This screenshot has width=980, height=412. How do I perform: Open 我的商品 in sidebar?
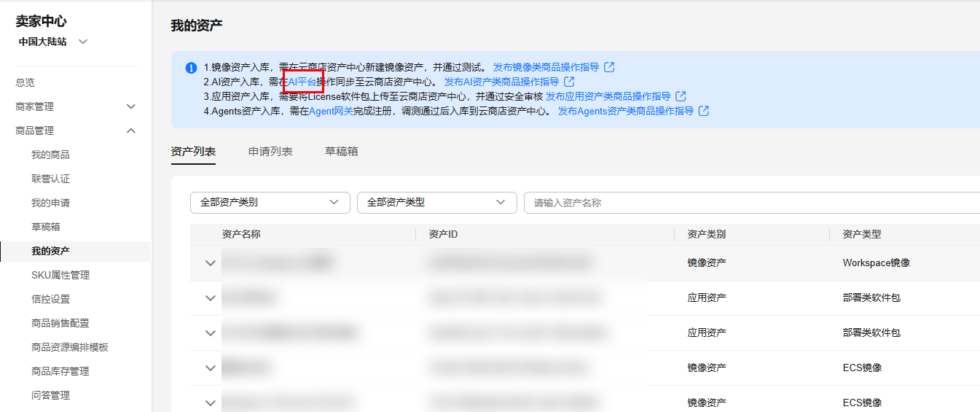tap(50, 155)
